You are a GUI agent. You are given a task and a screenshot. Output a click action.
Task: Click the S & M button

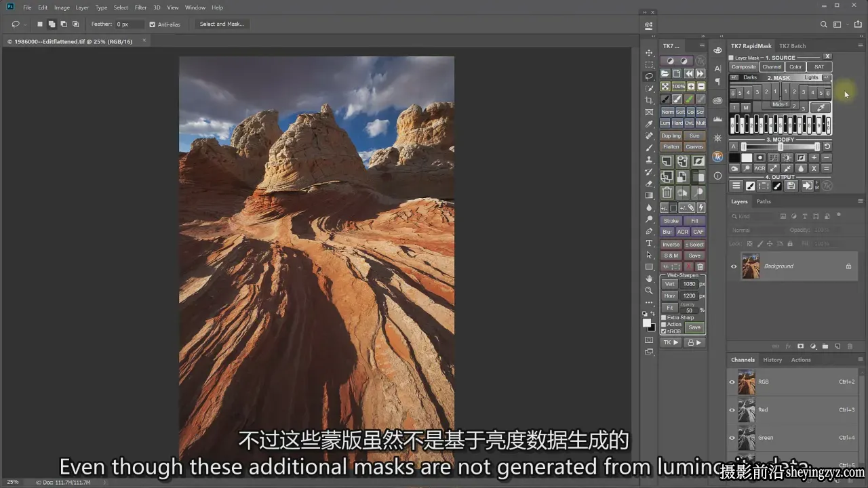[671, 256]
